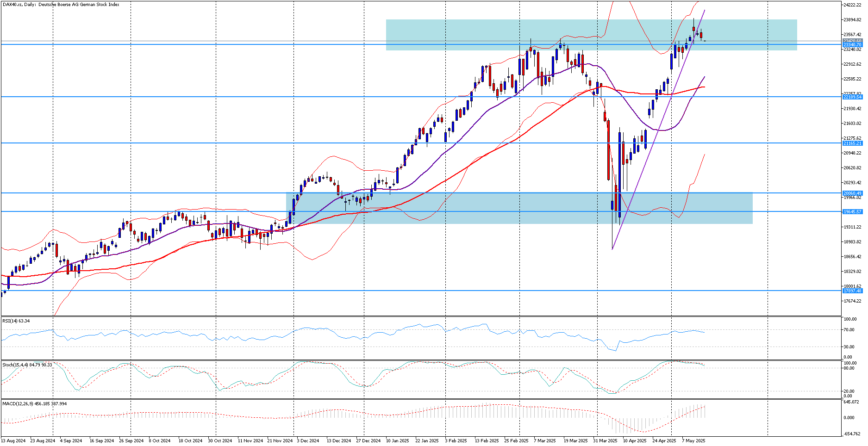Select the 23340.70 price level tag

(x=852, y=45)
